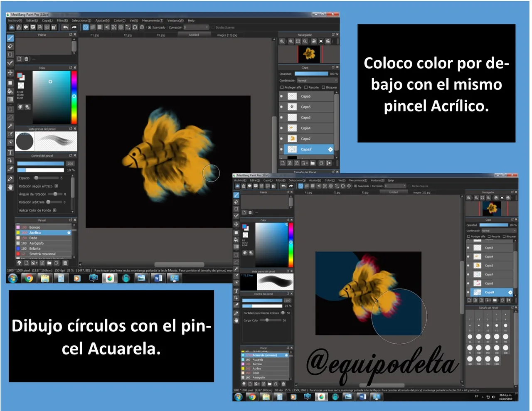
Task: Delete palette color with upper-left Paleta trash icon
Action: coord(26,59)
